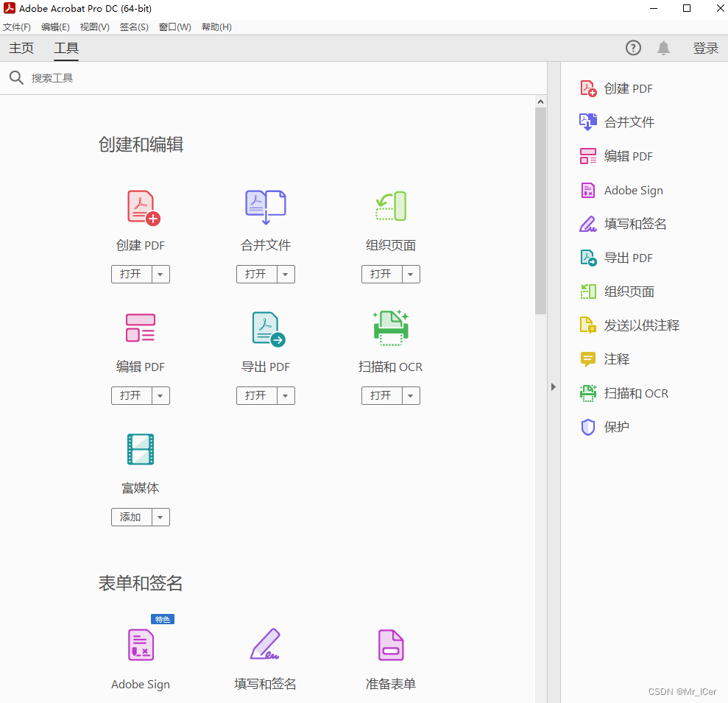Click the 填写和签名 pen icon in main panel
728x703 pixels.
tap(265, 643)
